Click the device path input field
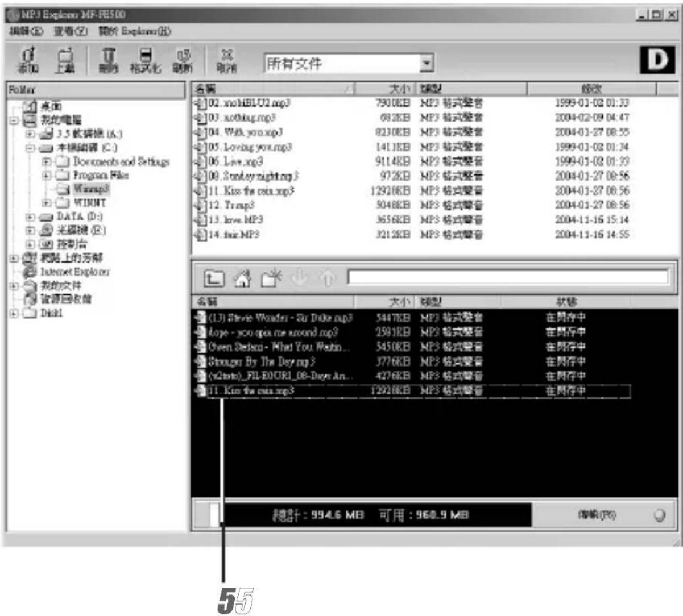 click(x=508, y=277)
